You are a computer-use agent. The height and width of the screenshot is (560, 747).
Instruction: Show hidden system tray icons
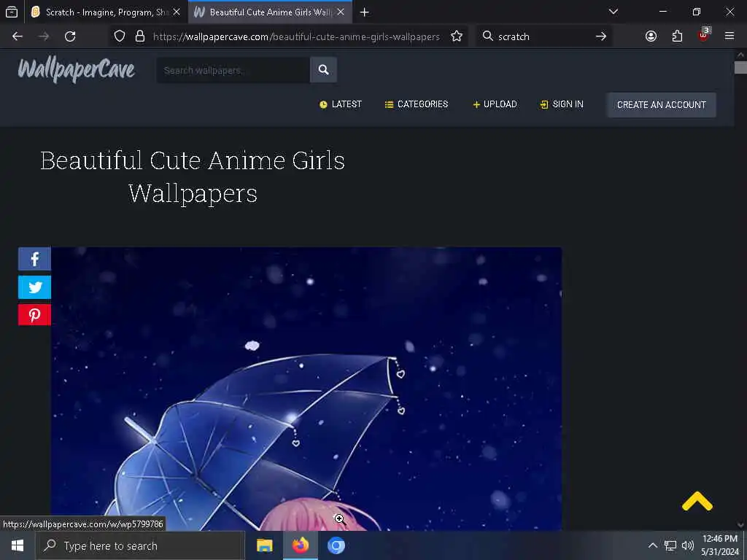(653, 545)
